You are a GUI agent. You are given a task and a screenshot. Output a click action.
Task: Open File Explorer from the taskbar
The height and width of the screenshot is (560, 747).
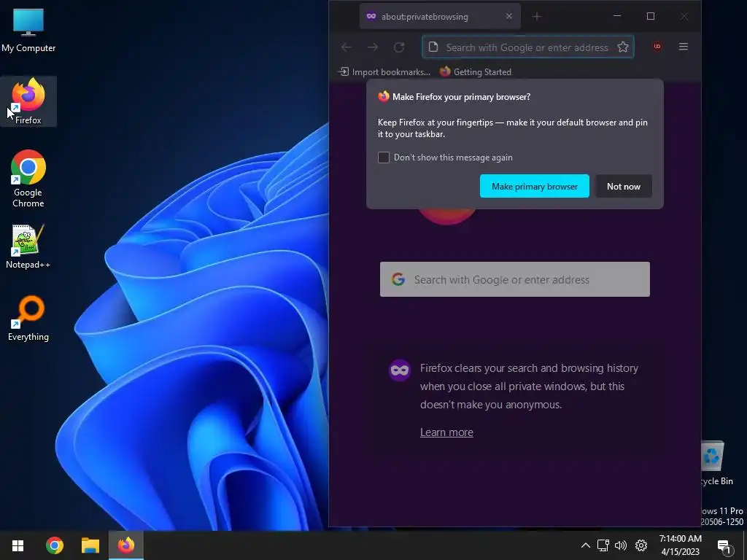pyautogui.click(x=90, y=545)
